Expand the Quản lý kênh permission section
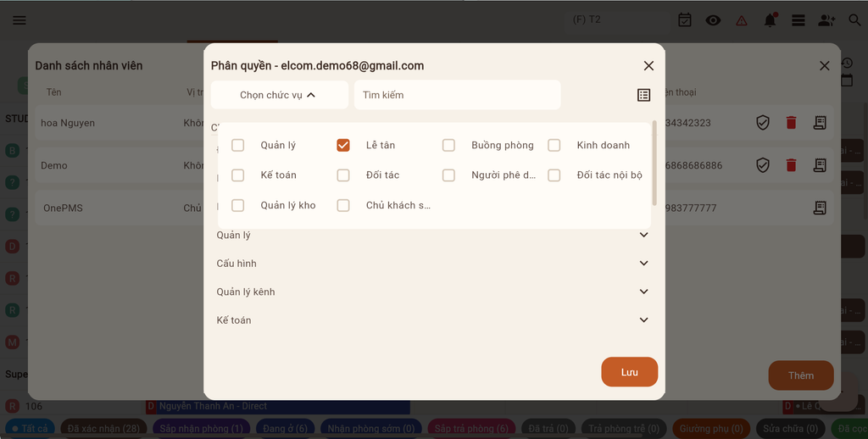The height and width of the screenshot is (439, 868). tap(432, 292)
